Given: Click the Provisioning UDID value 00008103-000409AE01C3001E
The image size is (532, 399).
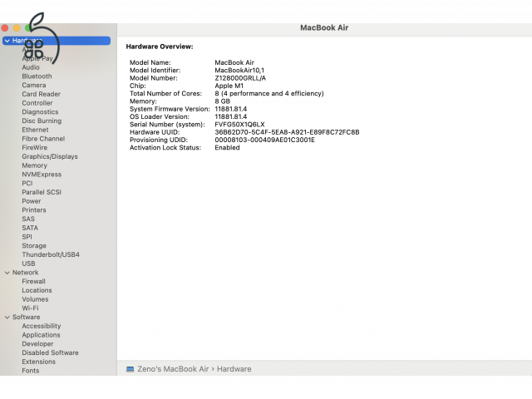Looking at the screenshot, I should click(x=264, y=140).
